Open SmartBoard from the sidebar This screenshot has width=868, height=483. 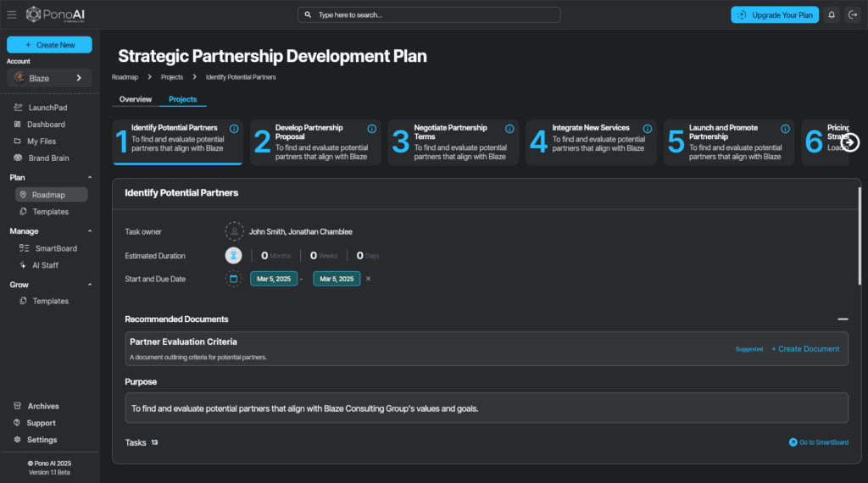(x=55, y=248)
